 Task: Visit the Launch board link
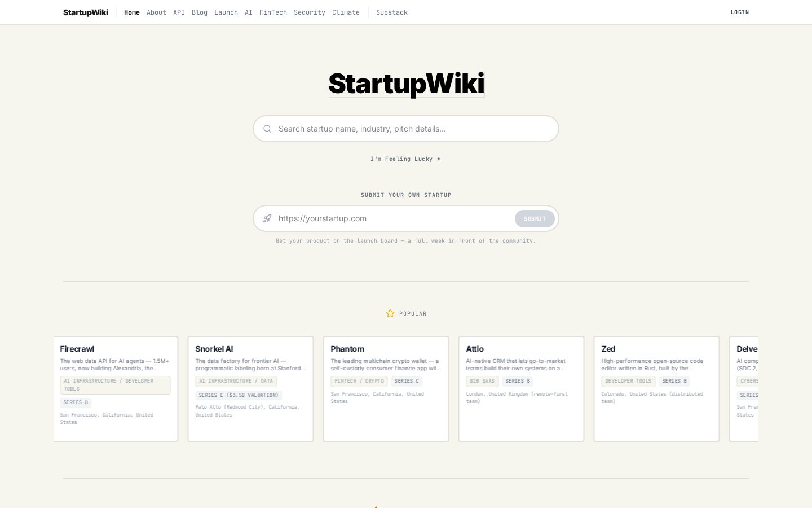tap(226, 12)
